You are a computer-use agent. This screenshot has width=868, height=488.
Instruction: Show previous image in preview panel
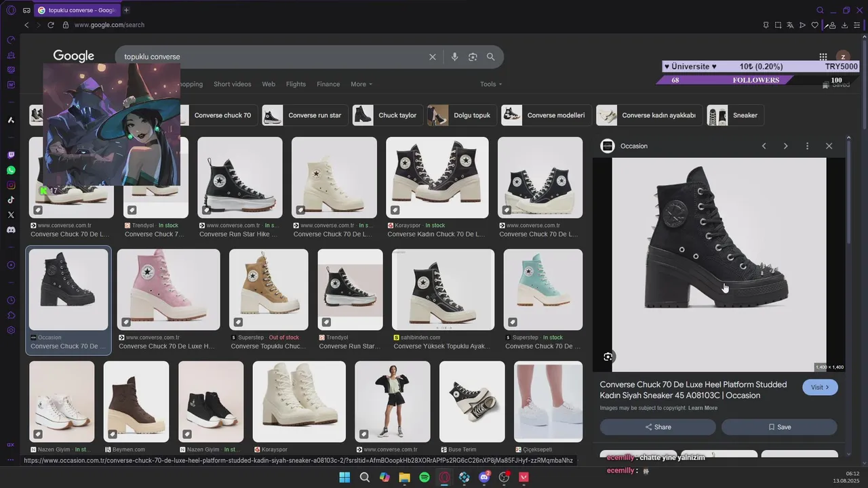(x=764, y=146)
